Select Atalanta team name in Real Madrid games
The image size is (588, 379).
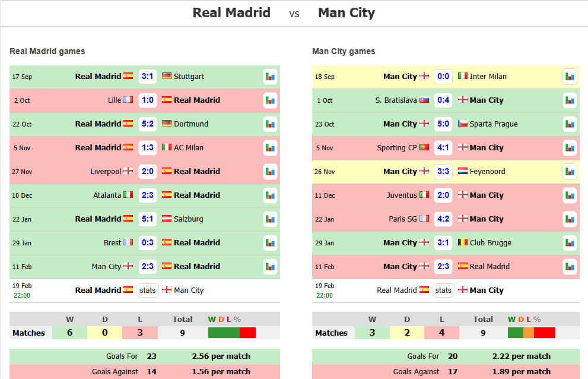coord(107,195)
